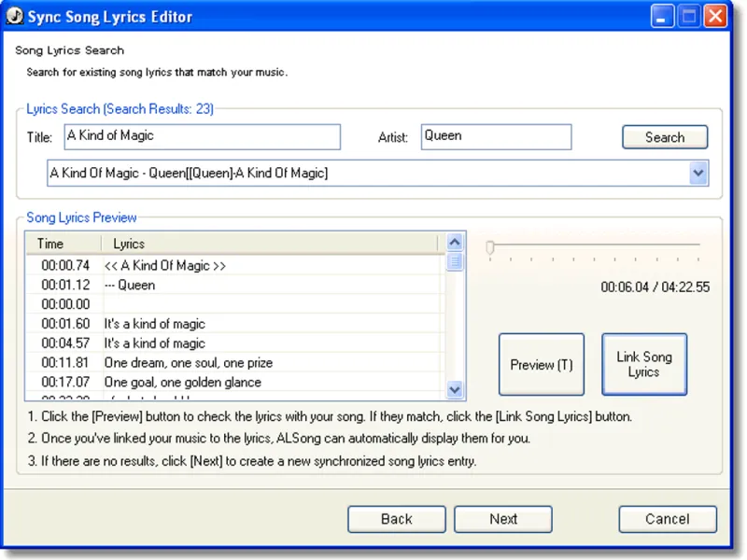
Task: Click the Link Song Lyrics button
Action: point(644,364)
